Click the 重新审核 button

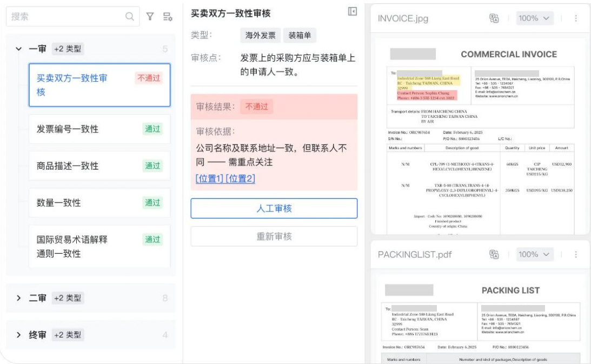[x=274, y=236]
